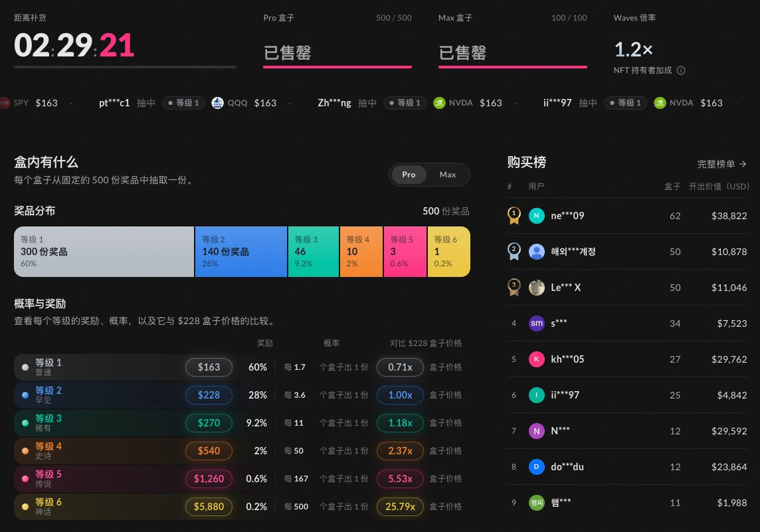Click the QQQ ticker logo icon
The width and height of the screenshot is (760, 532).
(x=218, y=103)
